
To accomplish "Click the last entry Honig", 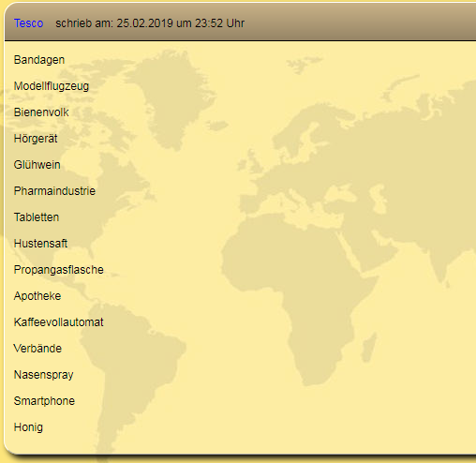I will [28, 427].
